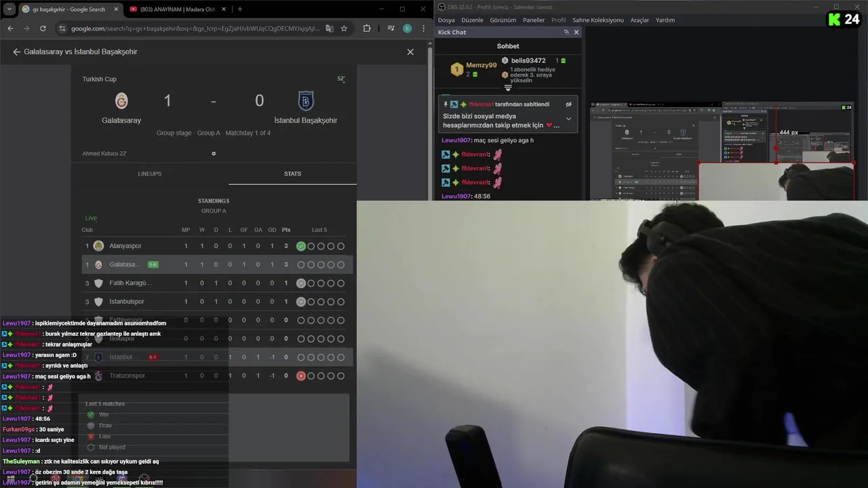Click the Ahmed Kutucu 22' scorer text

tap(104, 154)
